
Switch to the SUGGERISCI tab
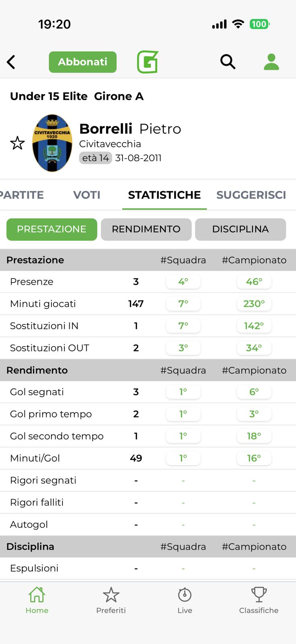(251, 195)
